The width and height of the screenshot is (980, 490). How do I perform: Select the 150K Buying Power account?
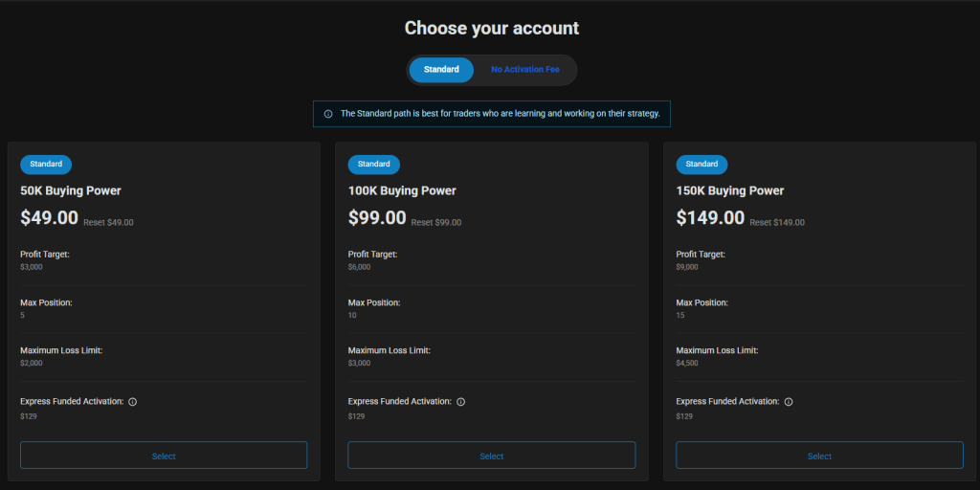819,456
